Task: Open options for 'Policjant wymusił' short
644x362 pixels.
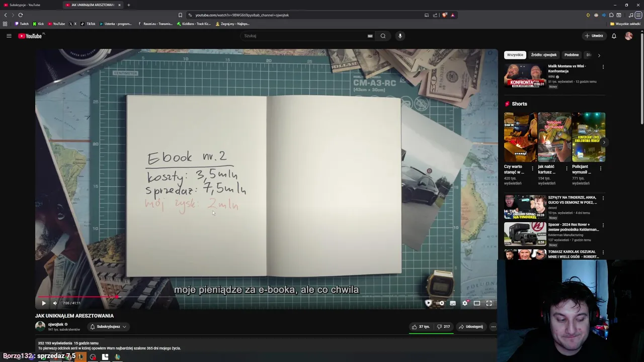Action: (601, 168)
